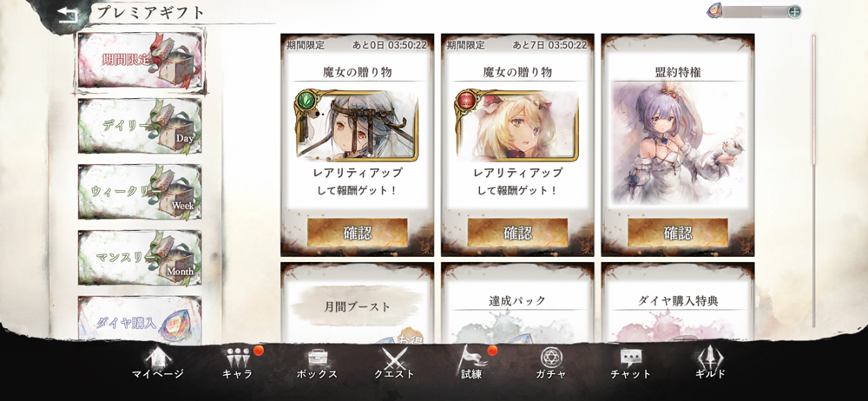Switch to the 期間限定 gift tab
Screen dimensions: 868x401
click(x=141, y=60)
